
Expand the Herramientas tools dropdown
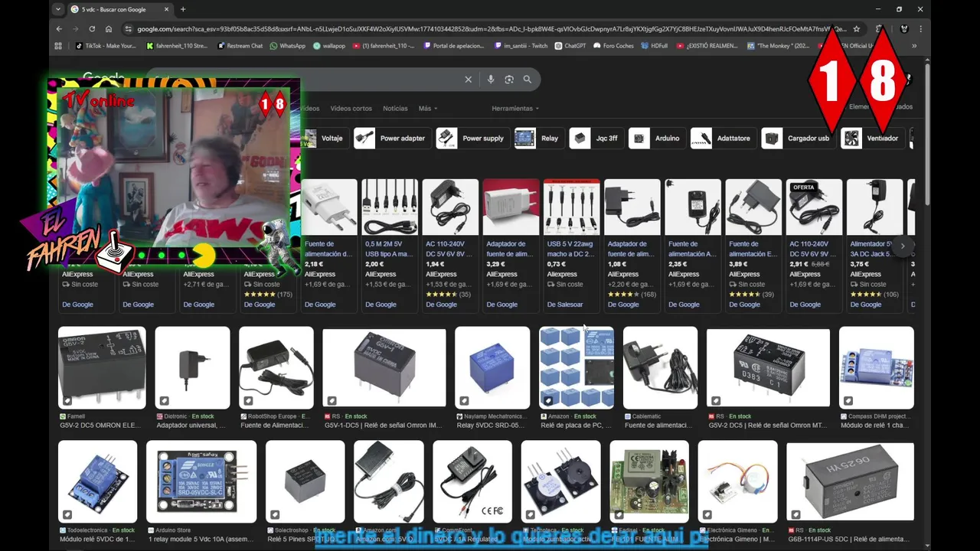pyautogui.click(x=515, y=109)
